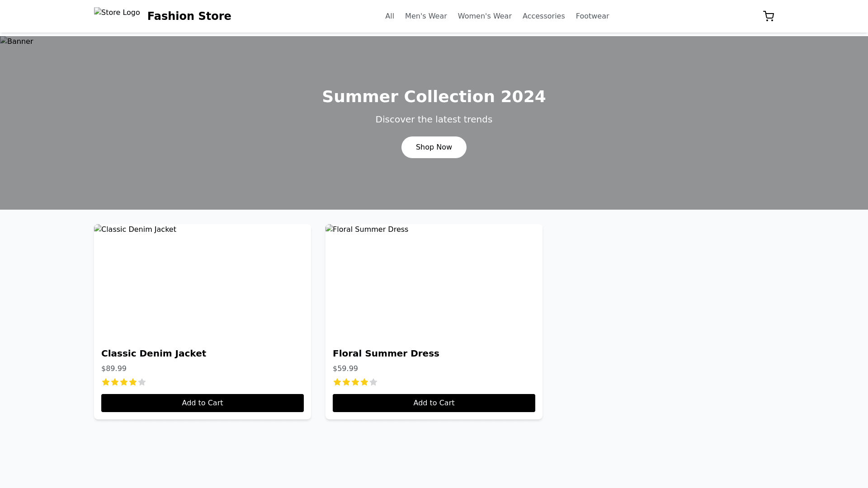The width and height of the screenshot is (868, 488).
Task: Add Classic Denim Jacket to cart
Action: coord(203,403)
